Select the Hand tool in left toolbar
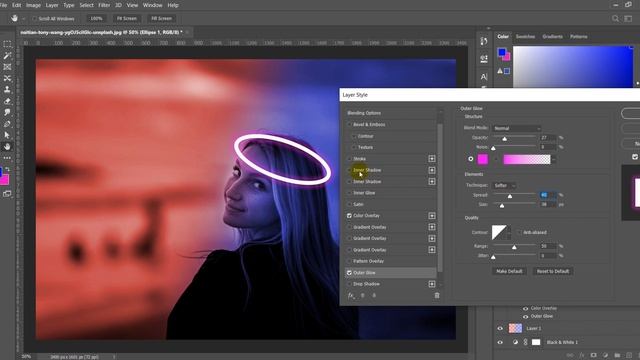This screenshot has height=360, width=640. 7,147
